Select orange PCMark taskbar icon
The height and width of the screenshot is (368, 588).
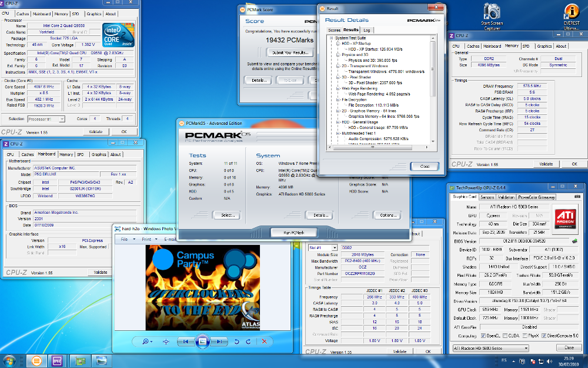[36, 362]
